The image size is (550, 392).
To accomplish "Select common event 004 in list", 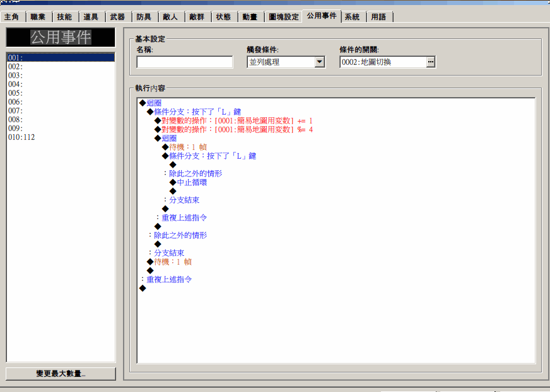I will (x=61, y=84).
